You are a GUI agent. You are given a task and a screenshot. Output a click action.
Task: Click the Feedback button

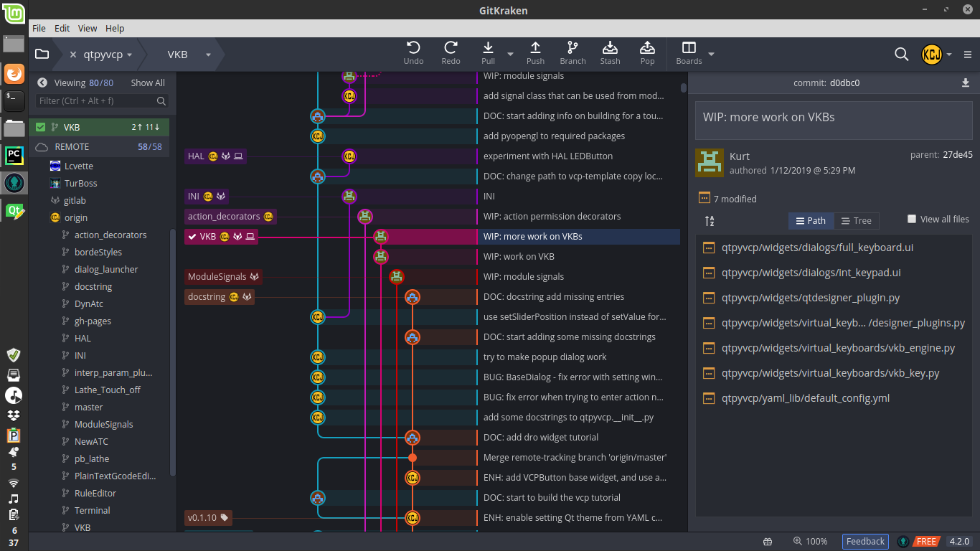point(865,542)
